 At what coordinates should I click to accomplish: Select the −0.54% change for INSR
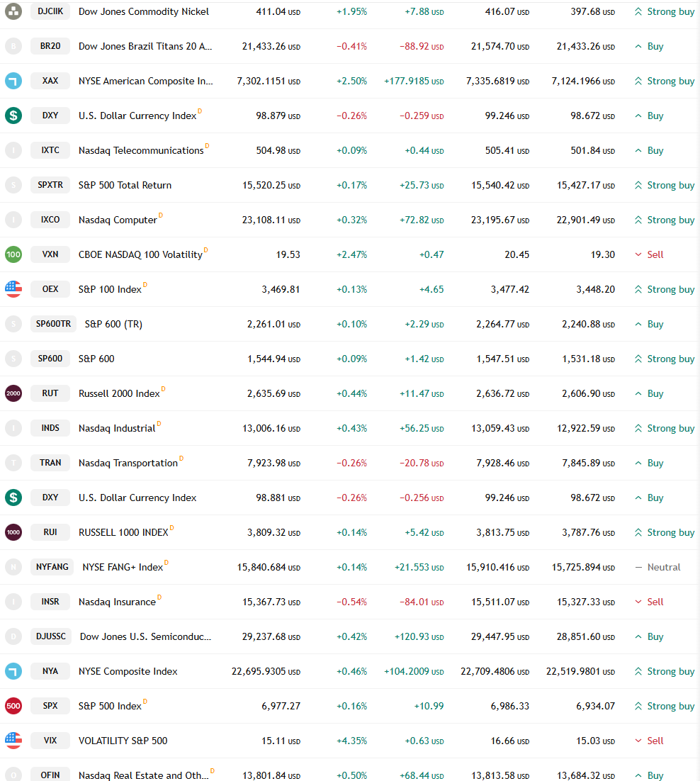click(x=352, y=602)
